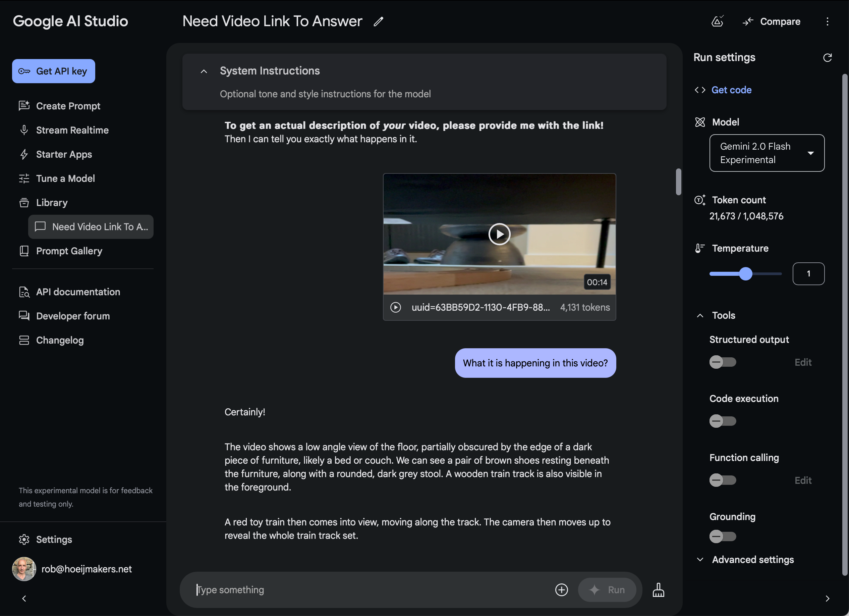849x616 pixels.
Task: Click the Get code link
Action: pyautogui.click(x=731, y=90)
